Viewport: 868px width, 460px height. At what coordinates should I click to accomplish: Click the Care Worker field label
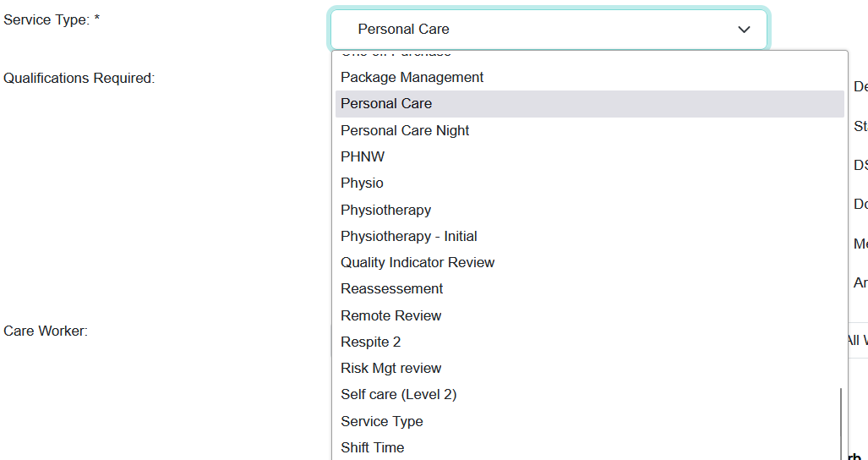[46, 331]
